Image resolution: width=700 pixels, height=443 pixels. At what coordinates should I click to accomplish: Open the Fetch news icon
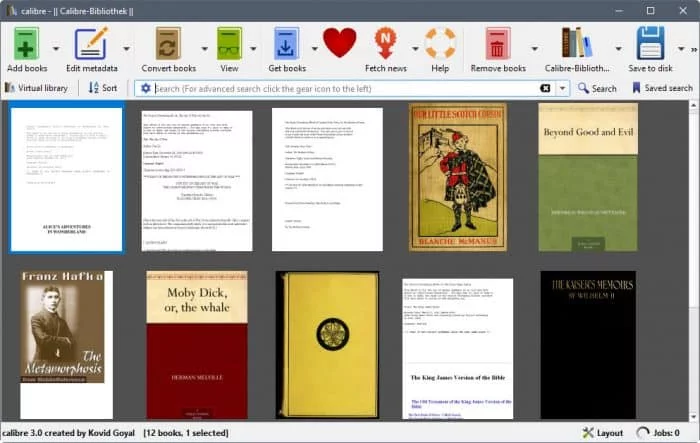386,43
